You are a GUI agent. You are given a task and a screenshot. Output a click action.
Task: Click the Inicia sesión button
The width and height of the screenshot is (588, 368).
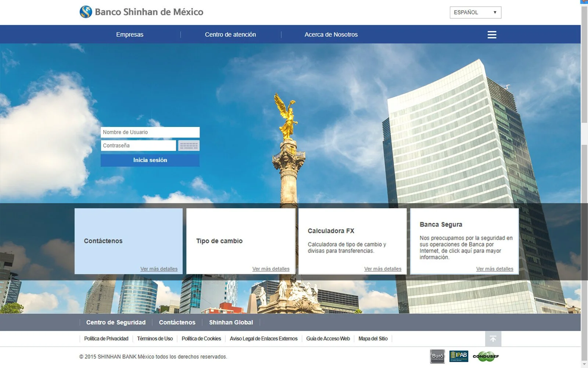150,160
